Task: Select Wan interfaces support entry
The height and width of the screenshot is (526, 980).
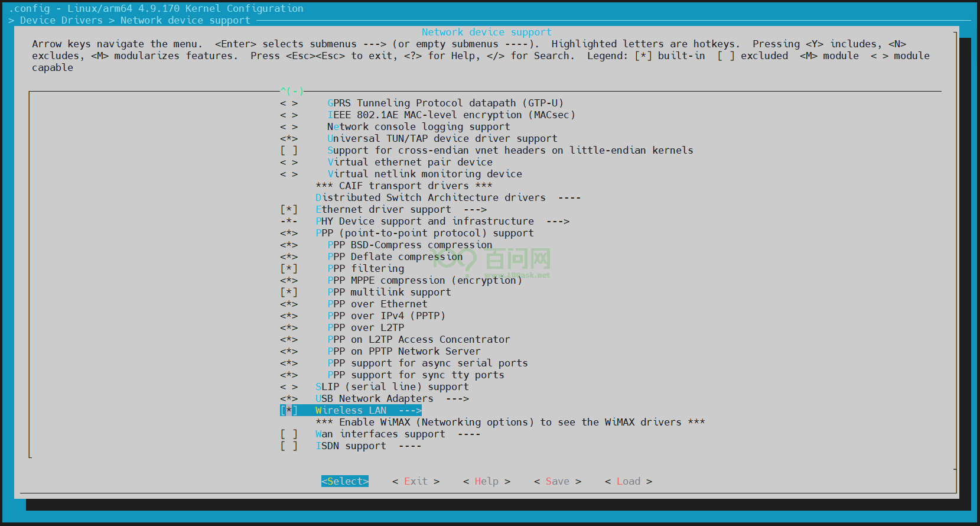Action: tap(380, 434)
